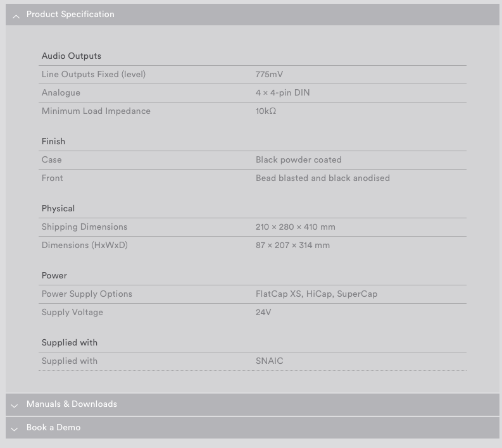Click the FlatCap XS, HiCap, SuperCap text
502x448 pixels.
[x=316, y=294]
